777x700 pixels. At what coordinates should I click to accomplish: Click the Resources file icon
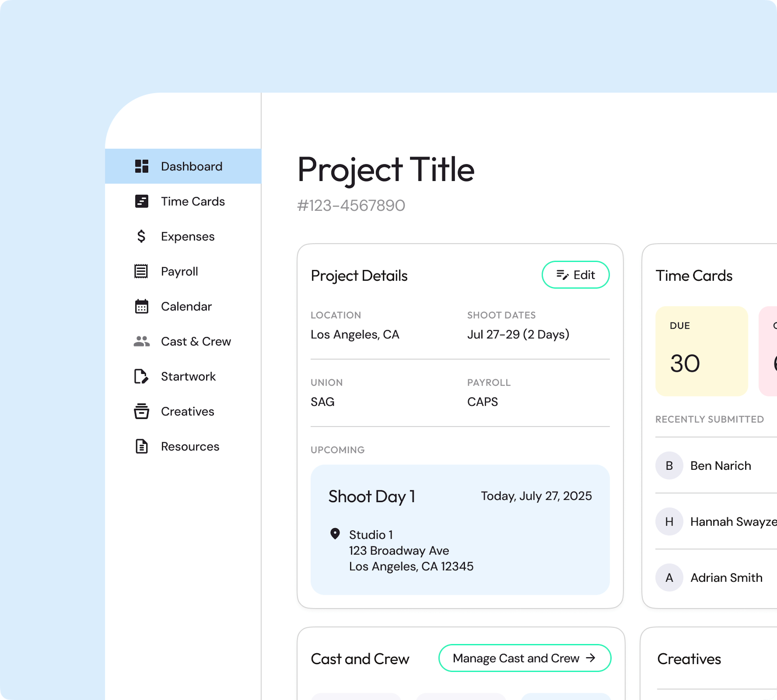tap(141, 446)
